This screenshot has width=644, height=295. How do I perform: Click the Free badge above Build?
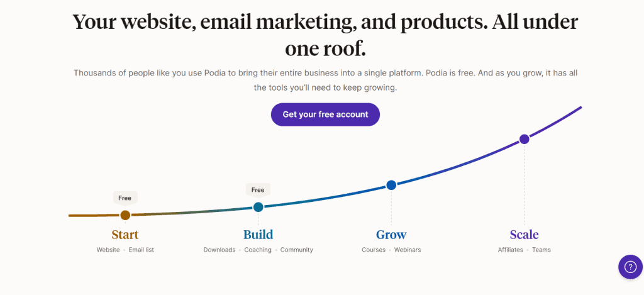click(258, 190)
